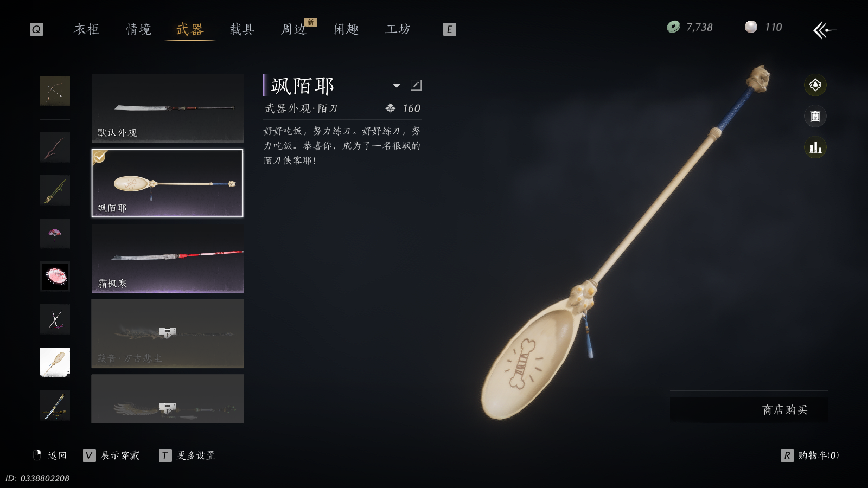Click the diamond preview icon at right
868x488 pixels.
tap(815, 85)
